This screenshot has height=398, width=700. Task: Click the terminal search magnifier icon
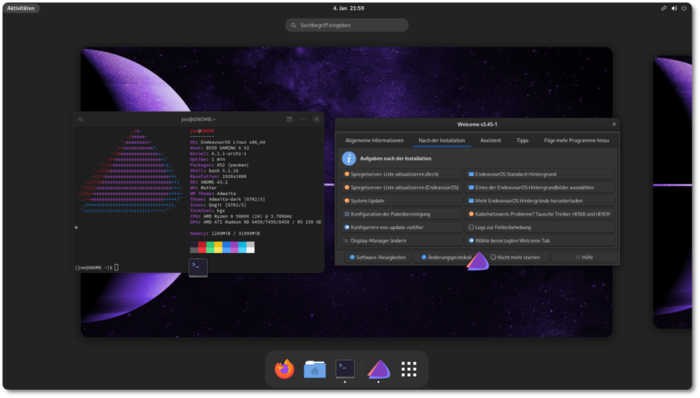[x=81, y=119]
